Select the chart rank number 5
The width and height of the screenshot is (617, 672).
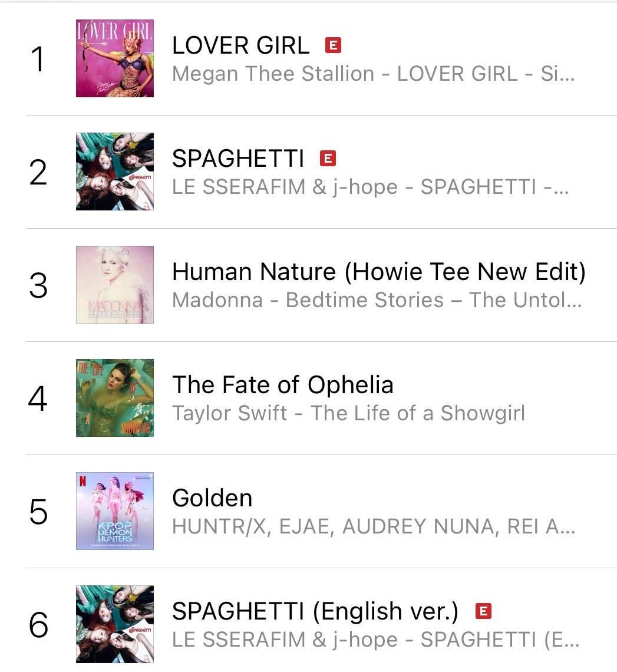[38, 512]
